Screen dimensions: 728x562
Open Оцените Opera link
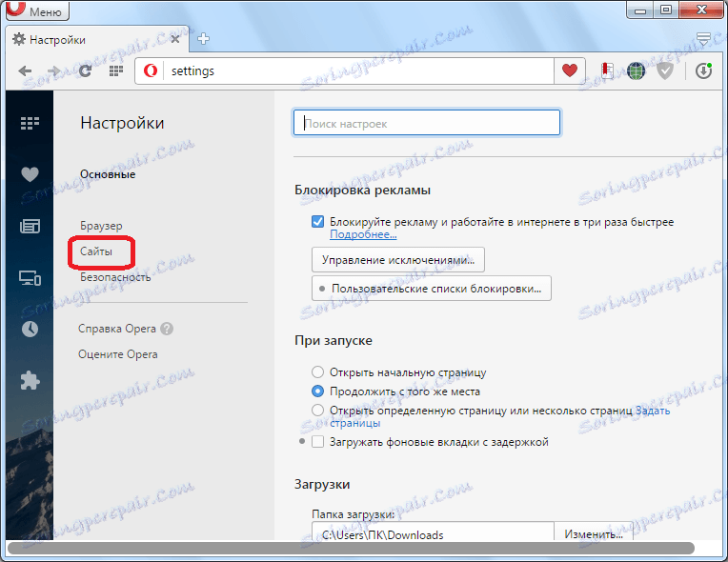pyautogui.click(x=118, y=354)
